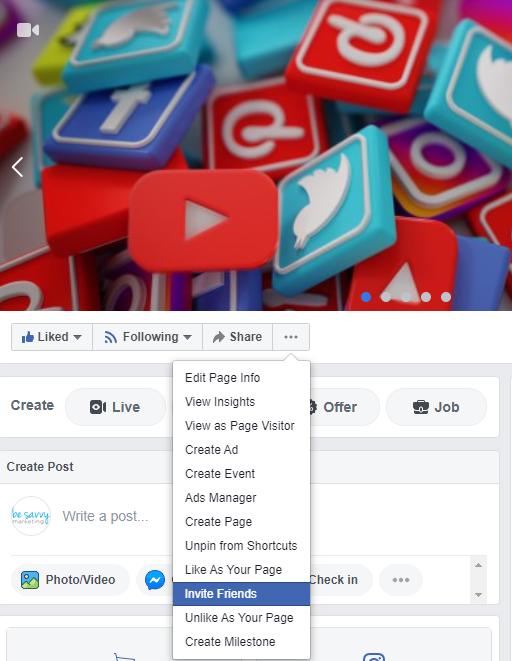Select View as Page Visitor

pyautogui.click(x=241, y=426)
